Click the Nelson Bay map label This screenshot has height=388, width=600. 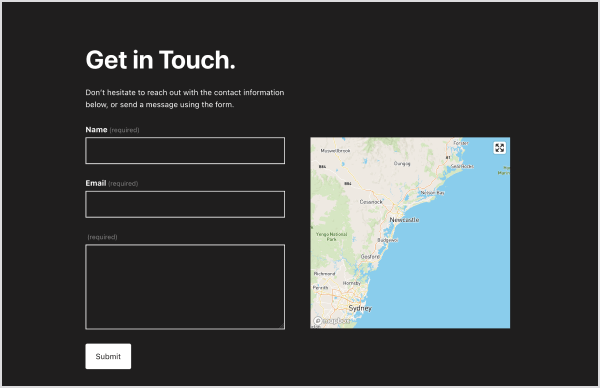[x=432, y=193]
